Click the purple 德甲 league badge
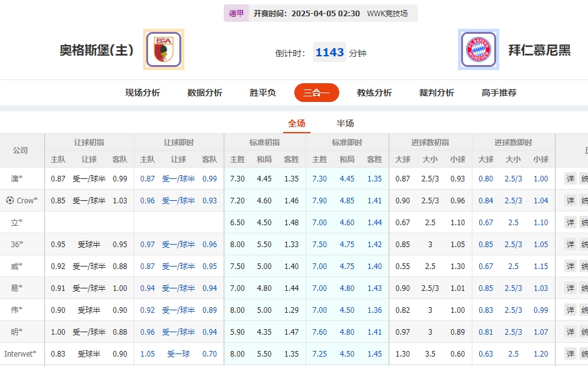The height and width of the screenshot is (366, 588). (236, 13)
